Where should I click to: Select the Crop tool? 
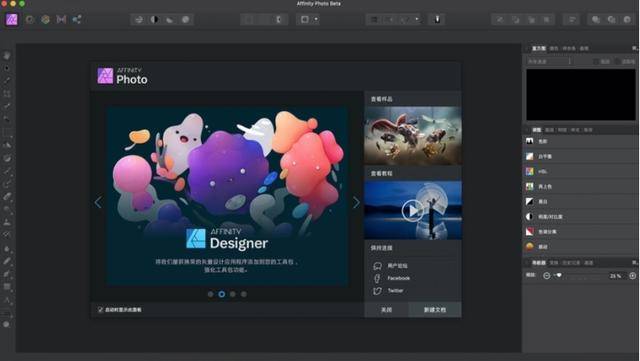[x=7, y=94]
